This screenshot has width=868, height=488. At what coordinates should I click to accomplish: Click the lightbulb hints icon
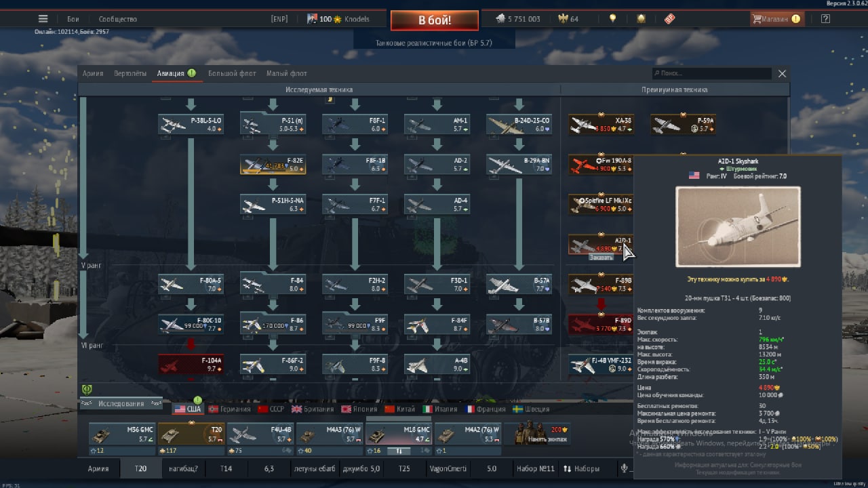613,19
